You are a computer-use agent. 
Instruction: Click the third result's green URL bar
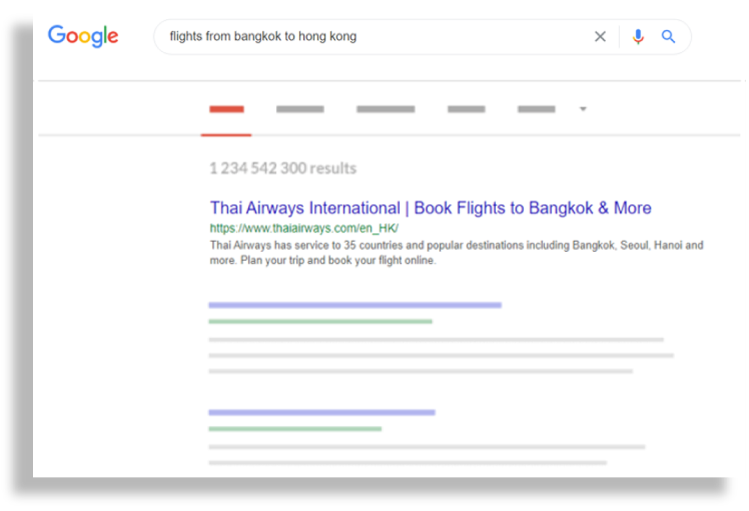tap(295, 428)
